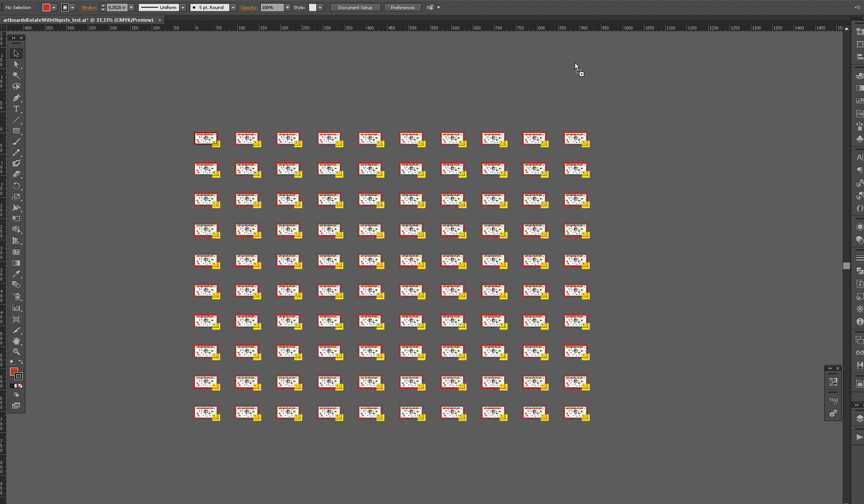Switch to artboardsRotateWithObjects_test.ai tab

point(78,20)
